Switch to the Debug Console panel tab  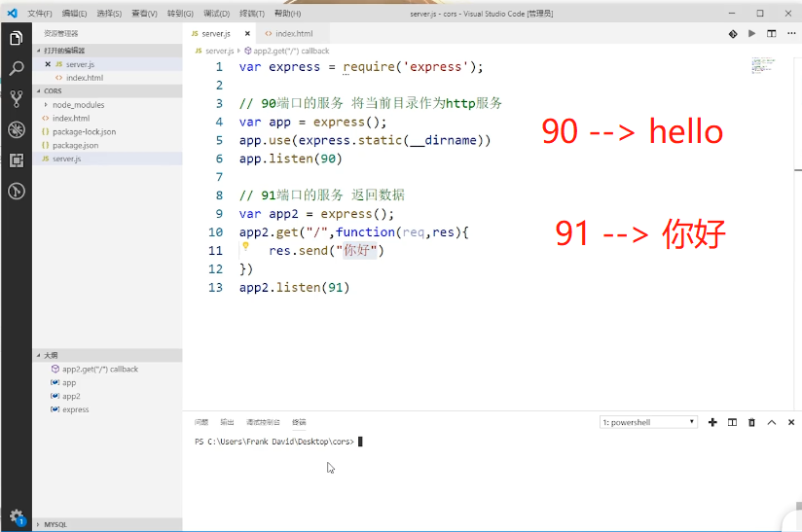coord(263,422)
